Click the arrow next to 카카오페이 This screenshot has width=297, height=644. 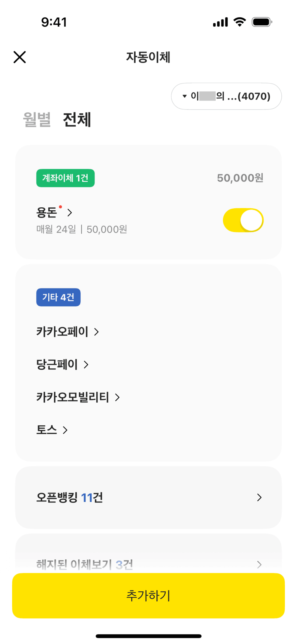[96, 332]
